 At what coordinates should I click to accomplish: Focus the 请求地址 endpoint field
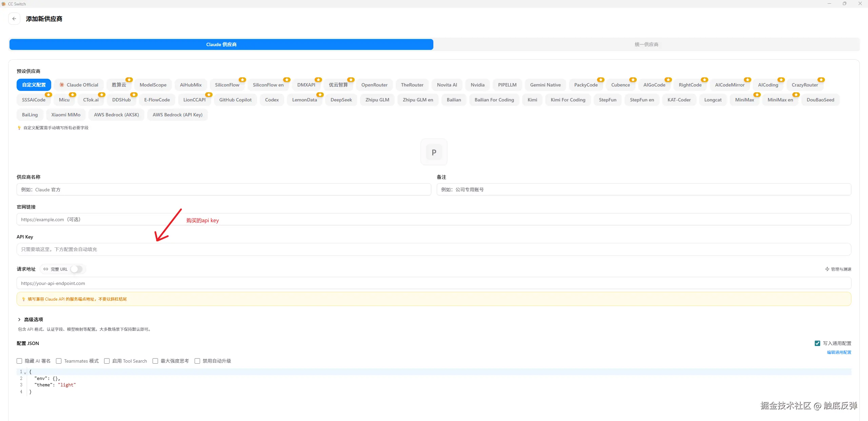[x=434, y=283]
